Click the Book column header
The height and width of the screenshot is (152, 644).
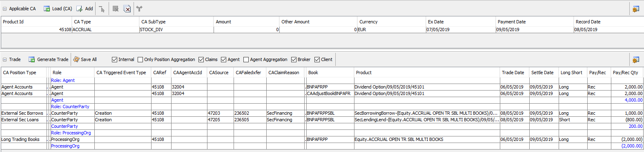click(x=330, y=73)
